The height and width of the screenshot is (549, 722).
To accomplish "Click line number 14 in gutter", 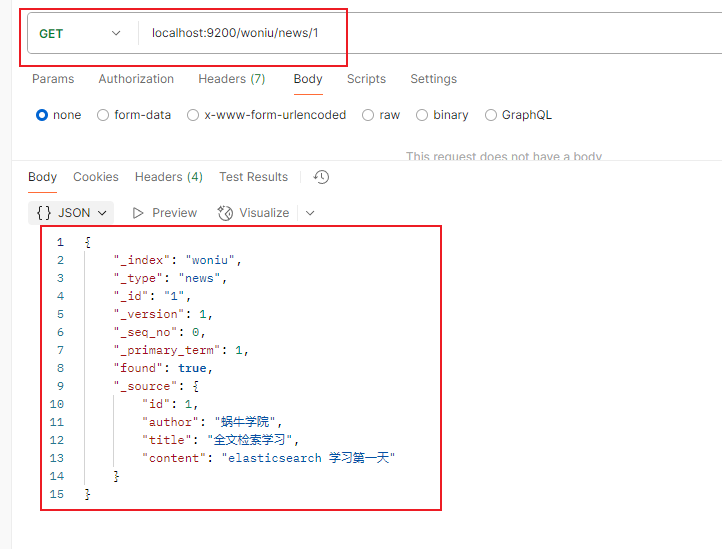I will click(57, 476).
